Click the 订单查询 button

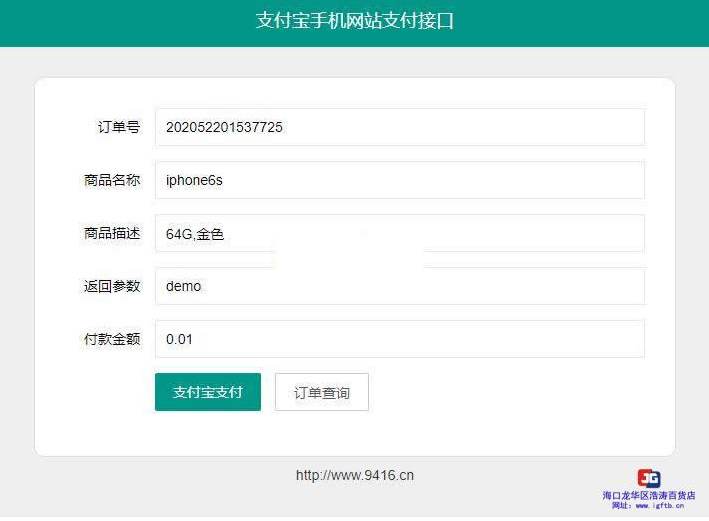[321, 392]
